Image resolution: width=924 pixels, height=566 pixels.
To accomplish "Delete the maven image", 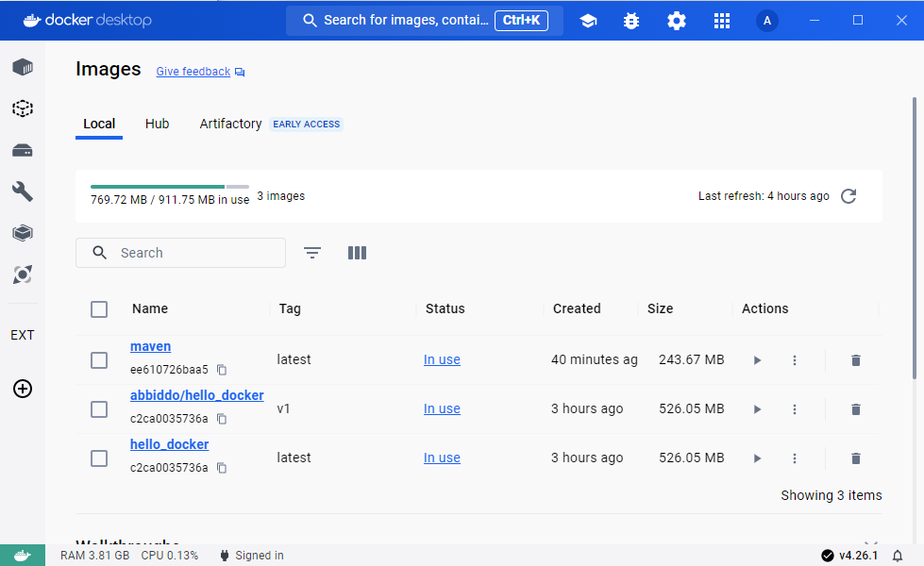I will pyautogui.click(x=856, y=360).
